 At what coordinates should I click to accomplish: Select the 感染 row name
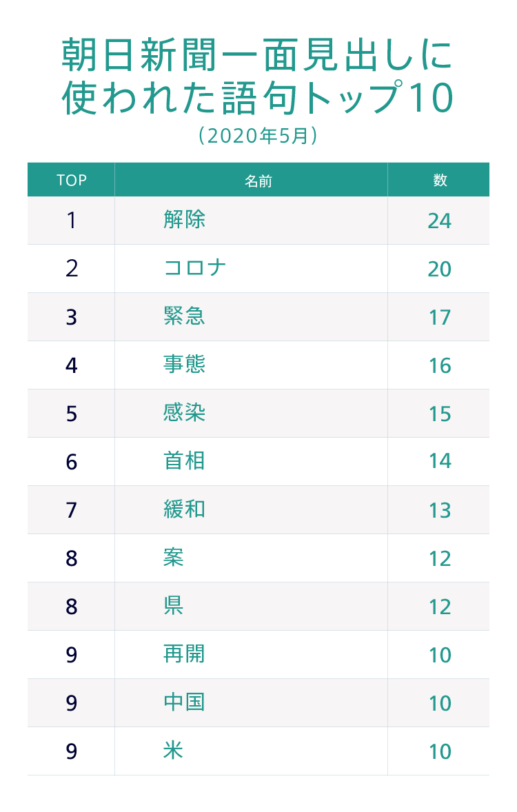pyautogui.click(x=185, y=413)
